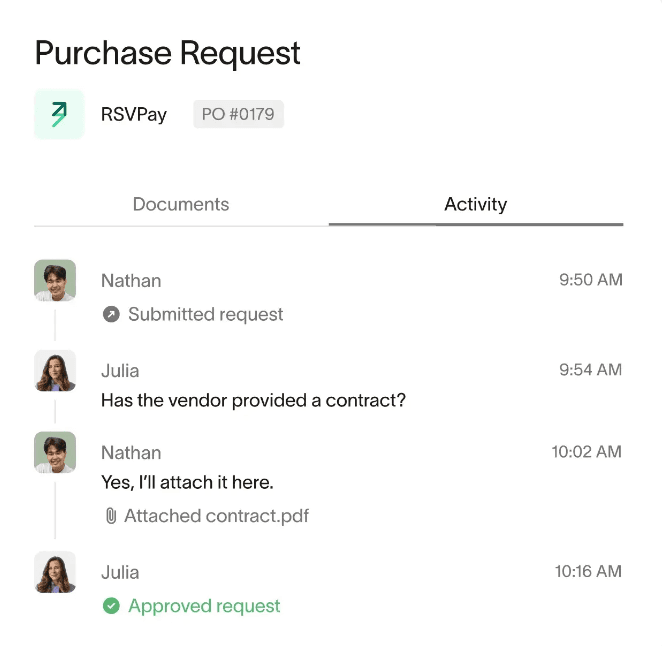
Task: Click the green checkmark approval icon
Action: pos(111,606)
